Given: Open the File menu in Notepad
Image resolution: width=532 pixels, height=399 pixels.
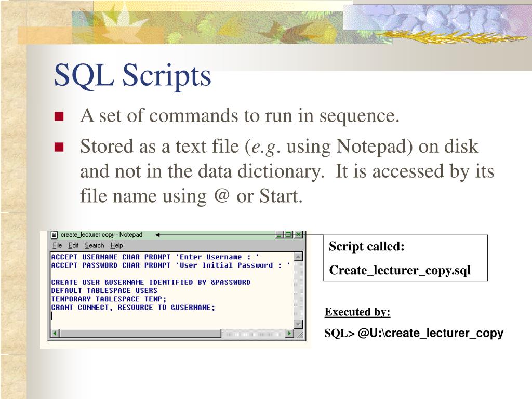Looking at the screenshot, I should coord(57,245).
